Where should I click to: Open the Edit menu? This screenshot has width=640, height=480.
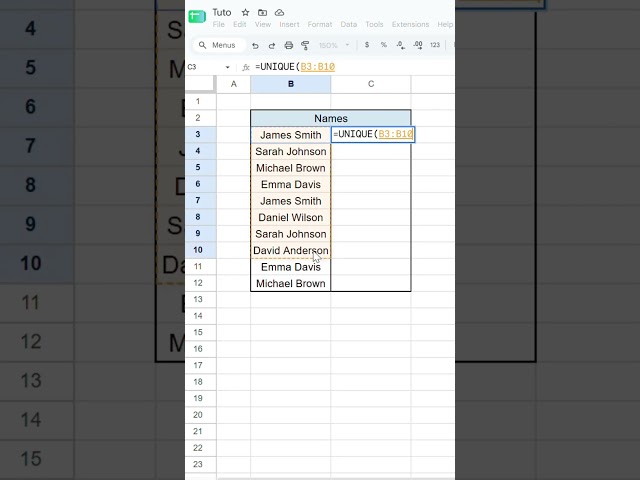click(x=240, y=24)
